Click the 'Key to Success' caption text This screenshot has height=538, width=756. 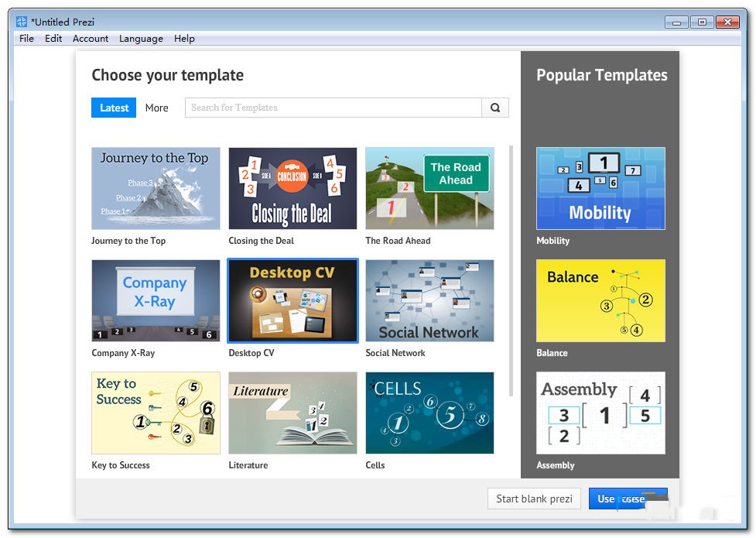coord(121,464)
